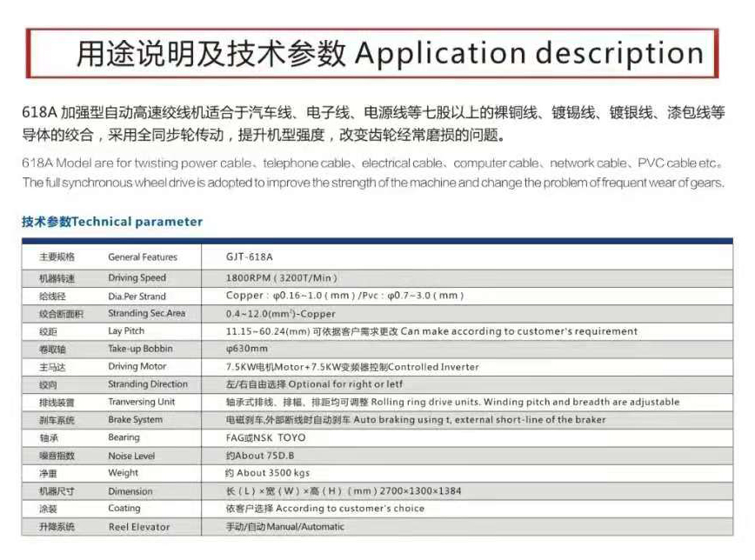Click the Coating row label
Viewport: 755px width, 560px height.
pos(124,509)
